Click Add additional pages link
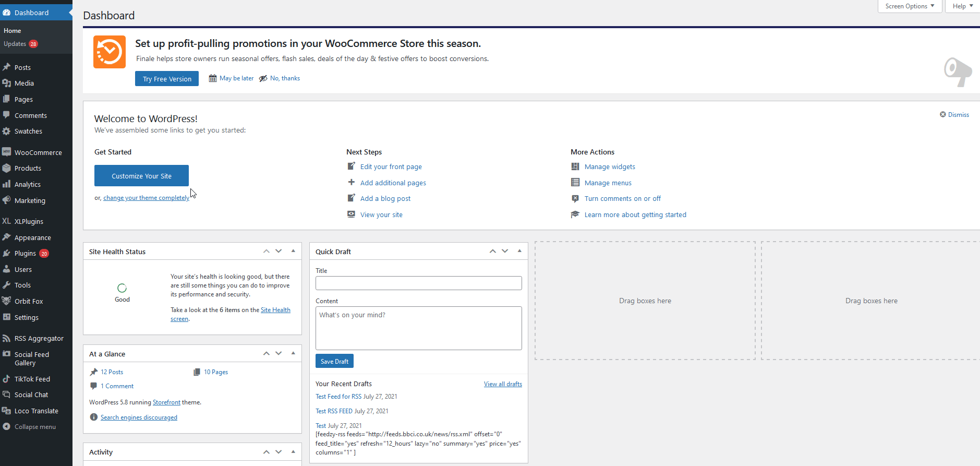The height and width of the screenshot is (466, 980). click(x=393, y=183)
